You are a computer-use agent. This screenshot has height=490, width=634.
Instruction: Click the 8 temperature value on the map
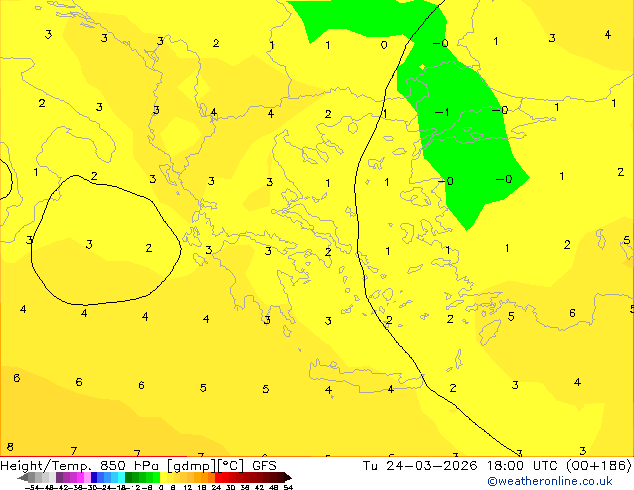(10, 447)
